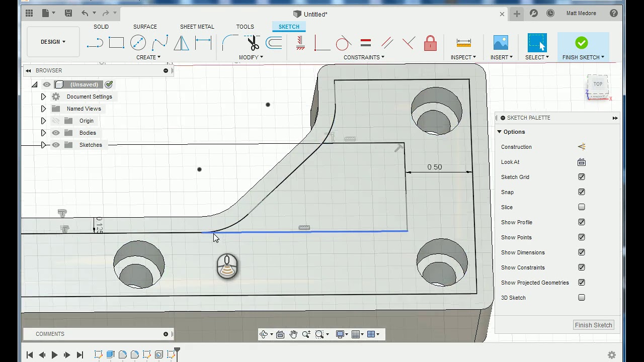Switch to the SURFACE tab
Image resolution: width=644 pixels, height=362 pixels.
pos(145,27)
